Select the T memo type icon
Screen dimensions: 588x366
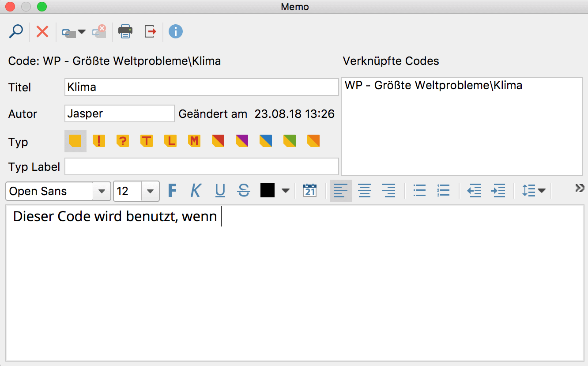point(147,141)
